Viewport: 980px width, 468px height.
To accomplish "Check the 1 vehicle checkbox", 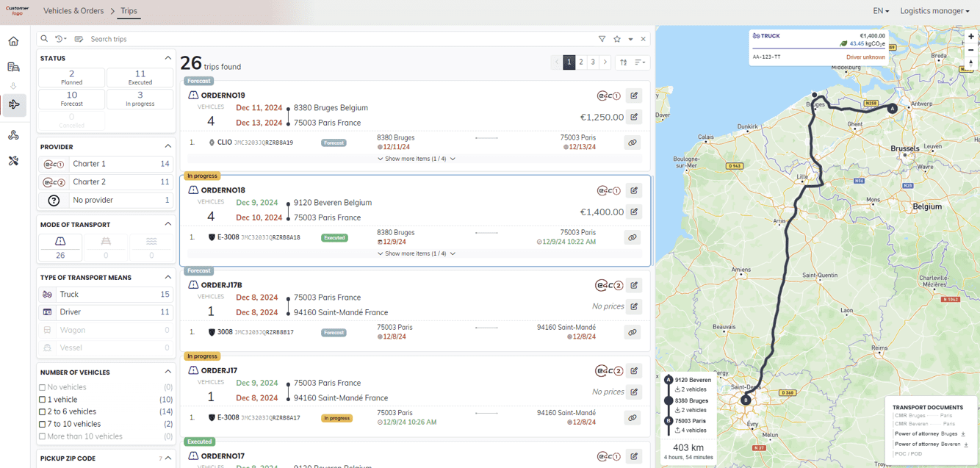I will pyautogui.click(x=43, y=400).
